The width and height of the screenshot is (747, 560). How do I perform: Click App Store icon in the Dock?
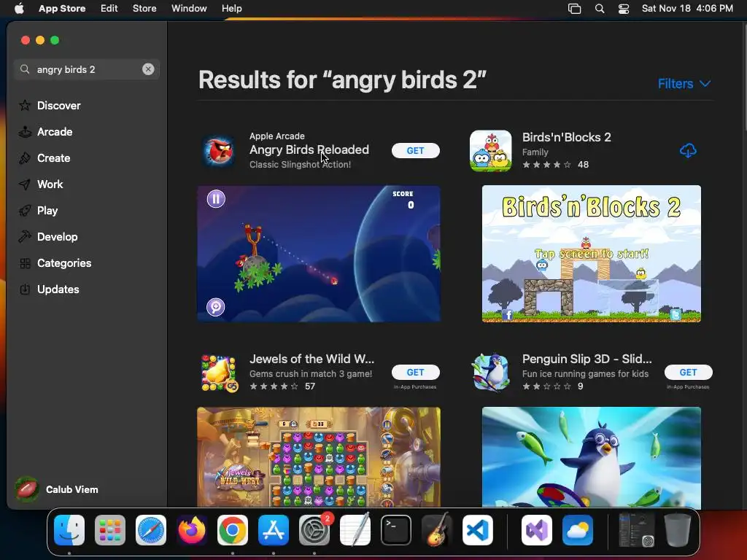tap(274, 530)
